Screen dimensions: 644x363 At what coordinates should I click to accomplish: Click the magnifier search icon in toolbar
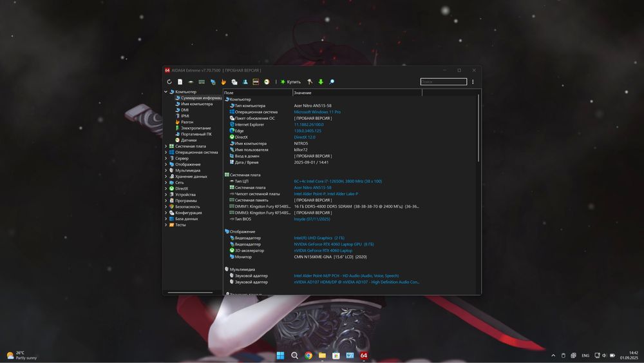pos(332,82)
